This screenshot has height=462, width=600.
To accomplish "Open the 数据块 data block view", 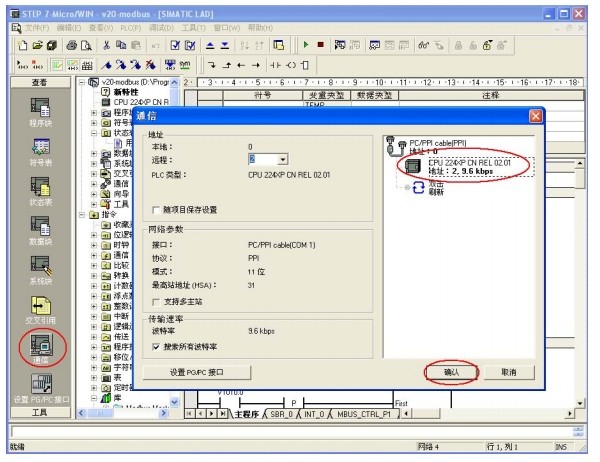I will (40, 230).
